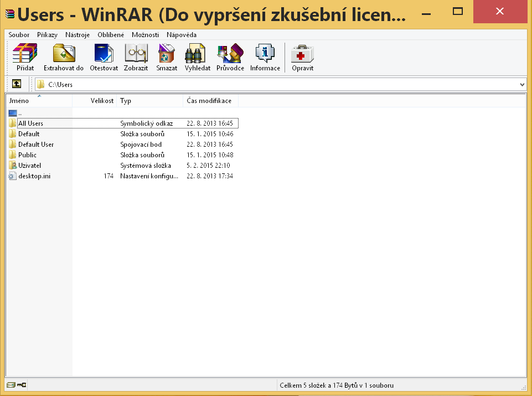Click the Vyhledat binoculars icon
Screen dimensions: 532x396
pos(195,53)
